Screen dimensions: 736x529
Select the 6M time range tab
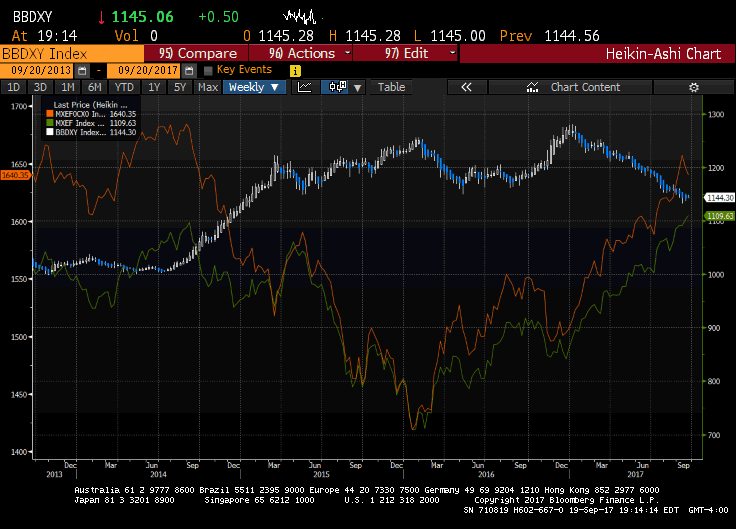(x=94, y=87)
